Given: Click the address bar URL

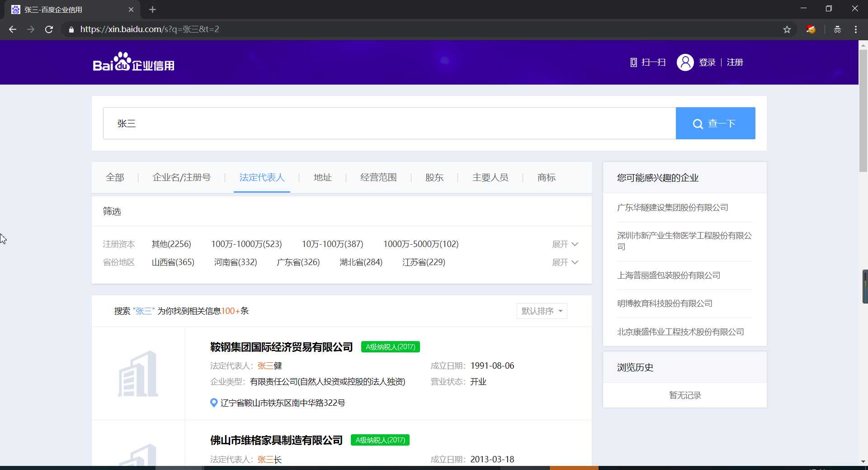Looking at the screenshot, I should point(150,29).
